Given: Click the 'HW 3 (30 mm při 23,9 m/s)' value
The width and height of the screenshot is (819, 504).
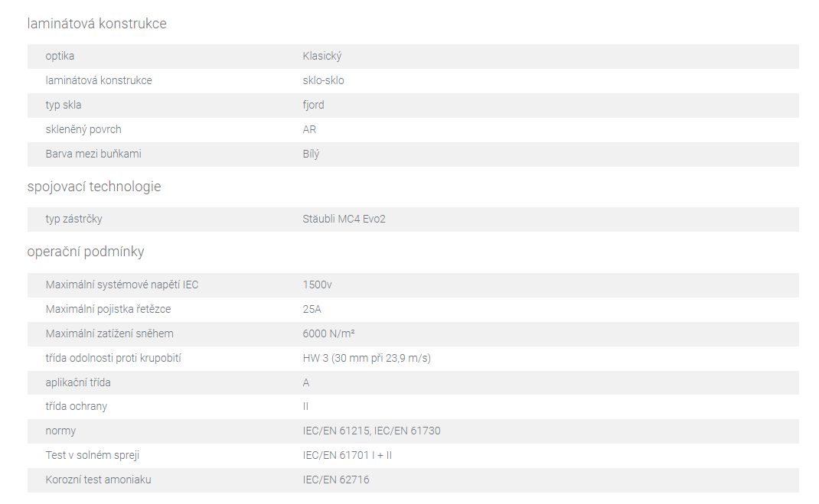Looking at the screenshot, I should coord(367,358).
